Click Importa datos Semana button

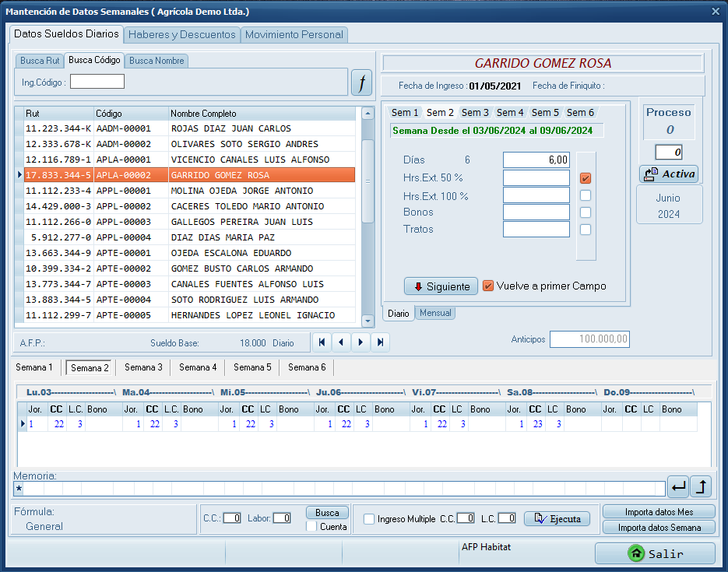(x=659, y=528)
